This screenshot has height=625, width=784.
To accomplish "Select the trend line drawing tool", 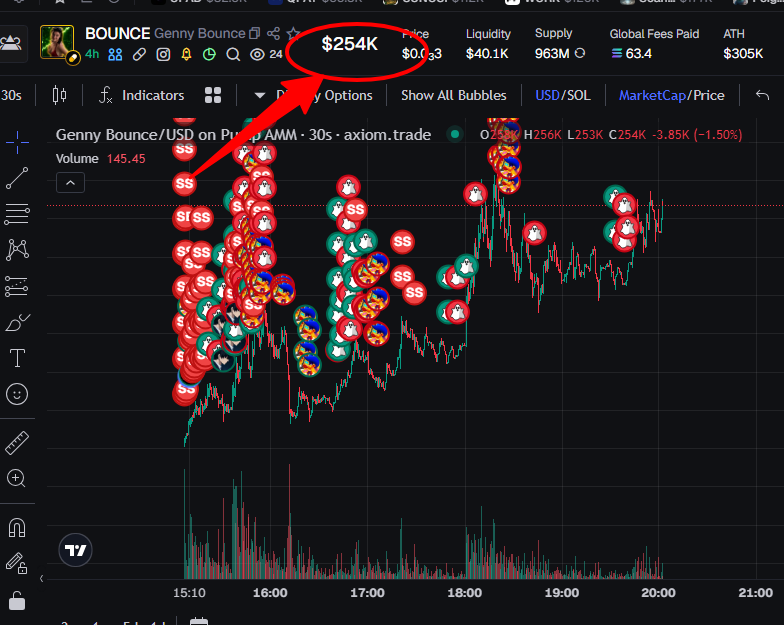I will coord(17,178).
